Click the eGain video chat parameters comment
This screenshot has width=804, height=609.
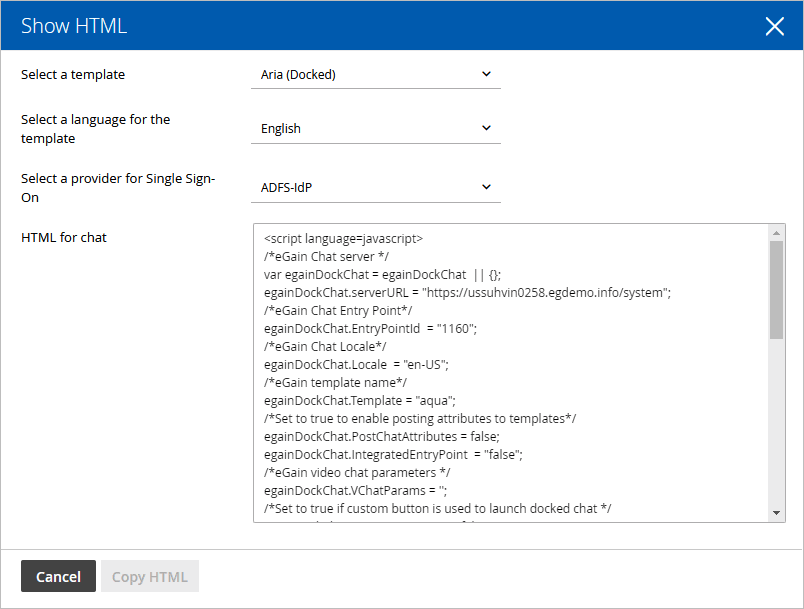(x=357, y=473)
